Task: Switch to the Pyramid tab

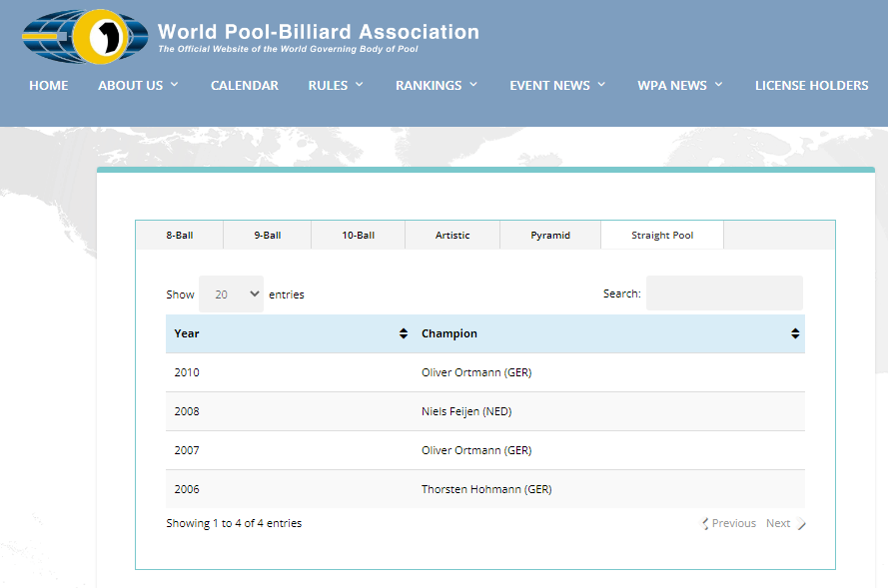Action: tap(550, 236)
